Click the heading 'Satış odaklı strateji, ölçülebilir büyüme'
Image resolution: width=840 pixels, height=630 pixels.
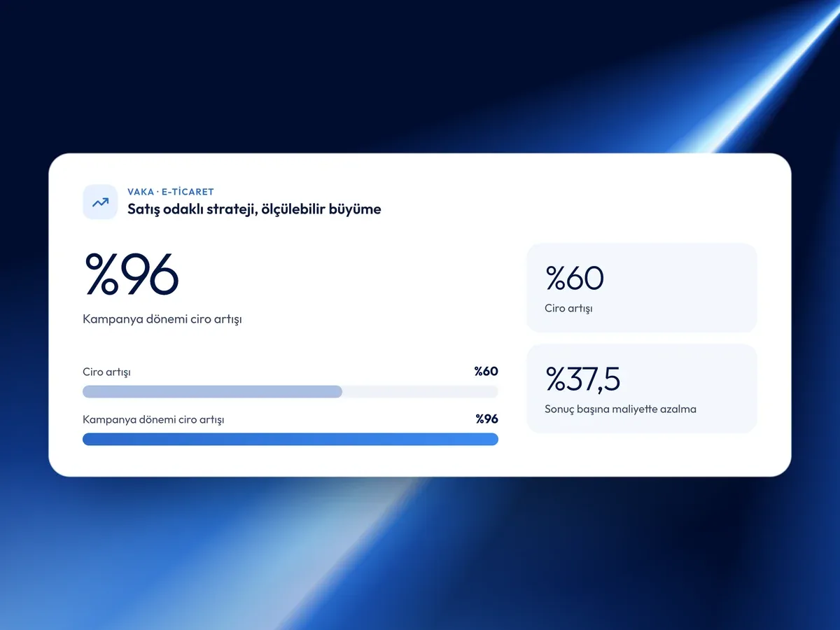click(254, 209)
